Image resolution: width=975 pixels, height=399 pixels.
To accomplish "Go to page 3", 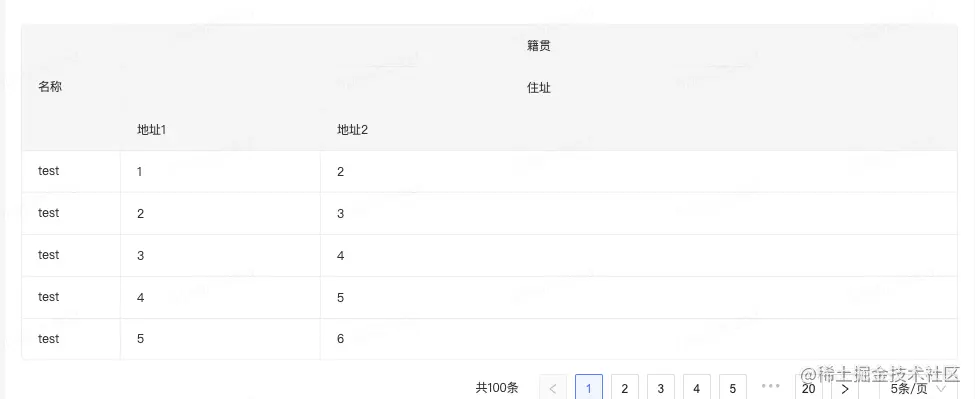I will [x=660, y=388].
